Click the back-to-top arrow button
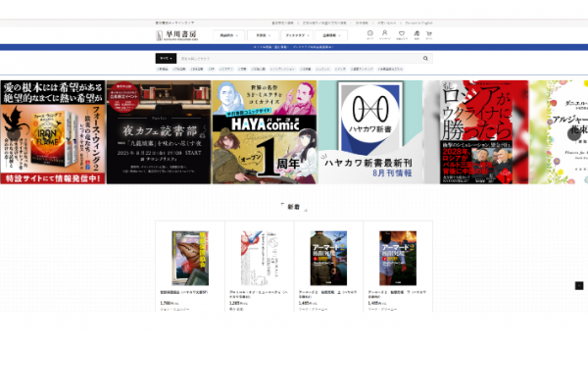This screenshot has height=392, width=588. (x=579, y=286)
